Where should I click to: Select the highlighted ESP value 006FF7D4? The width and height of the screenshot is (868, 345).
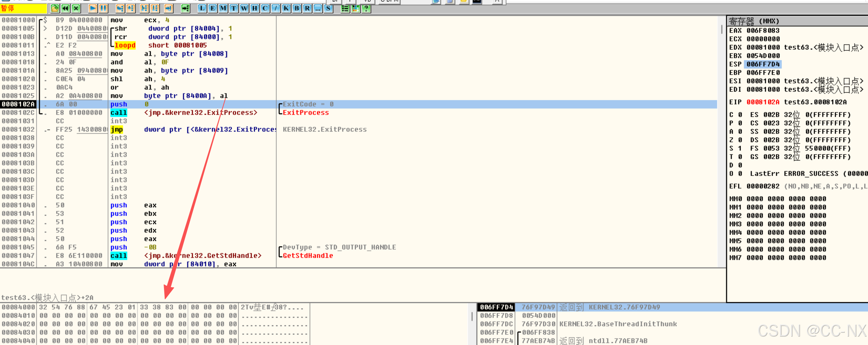[763, 64]
